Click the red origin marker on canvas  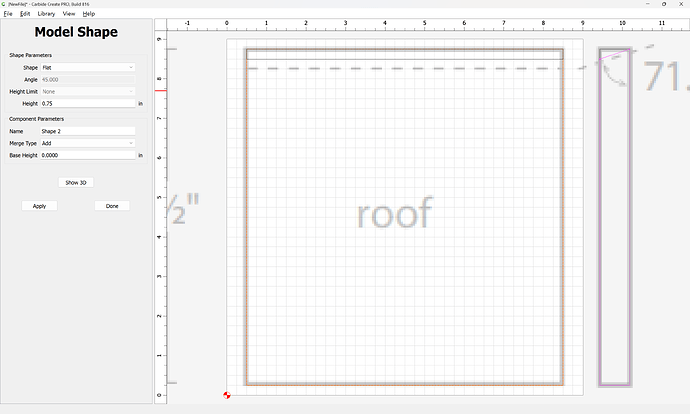pyautogui.click(x=227, y=395)
